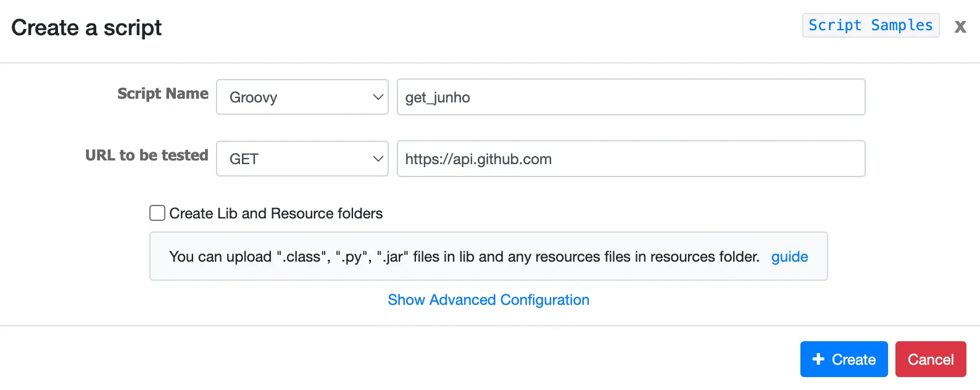Focus the script name field containing get_junho
This screenshot has width=980, height=390.
631,97
